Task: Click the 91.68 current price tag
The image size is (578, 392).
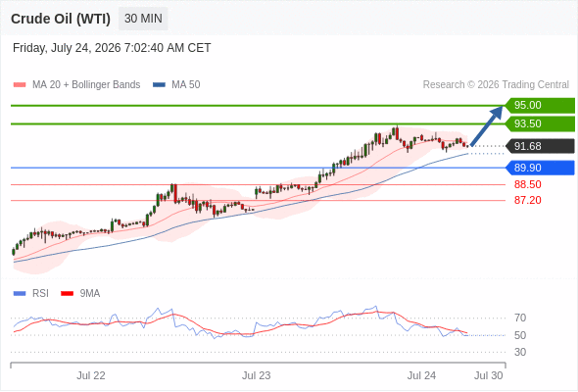Action: click(540, 146)
